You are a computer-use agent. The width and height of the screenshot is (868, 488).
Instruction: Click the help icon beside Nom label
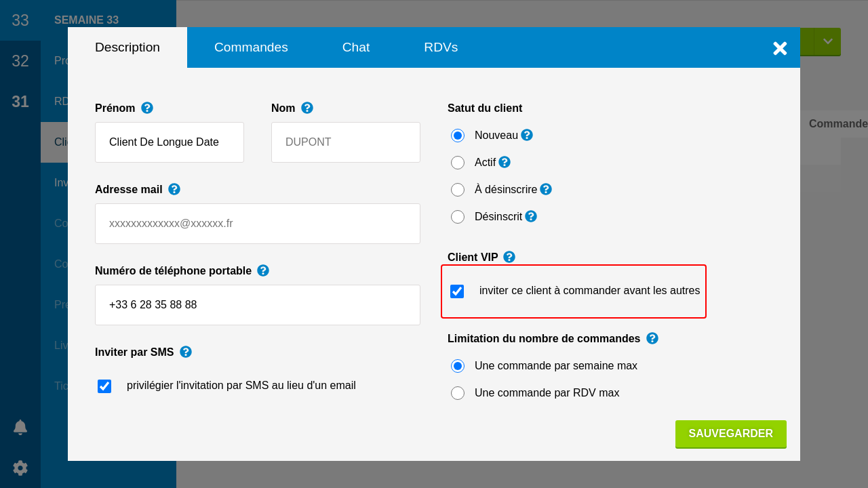coord(307,108)
